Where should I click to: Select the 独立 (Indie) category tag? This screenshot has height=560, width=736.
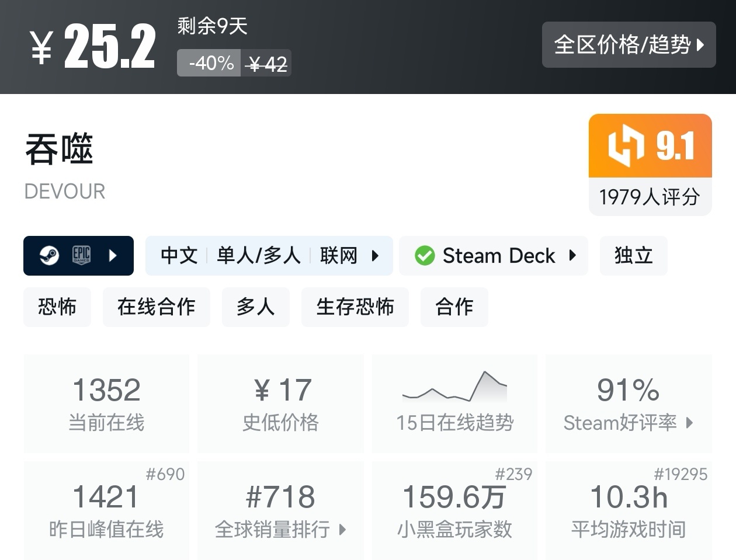tap(633, 255)
